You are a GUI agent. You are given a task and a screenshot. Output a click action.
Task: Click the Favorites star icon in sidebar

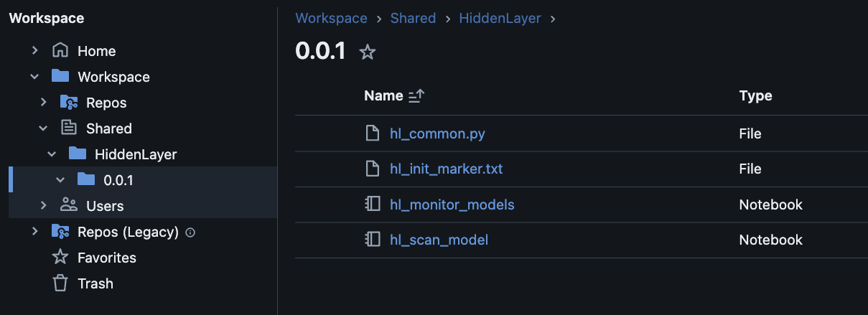(60, 257)
